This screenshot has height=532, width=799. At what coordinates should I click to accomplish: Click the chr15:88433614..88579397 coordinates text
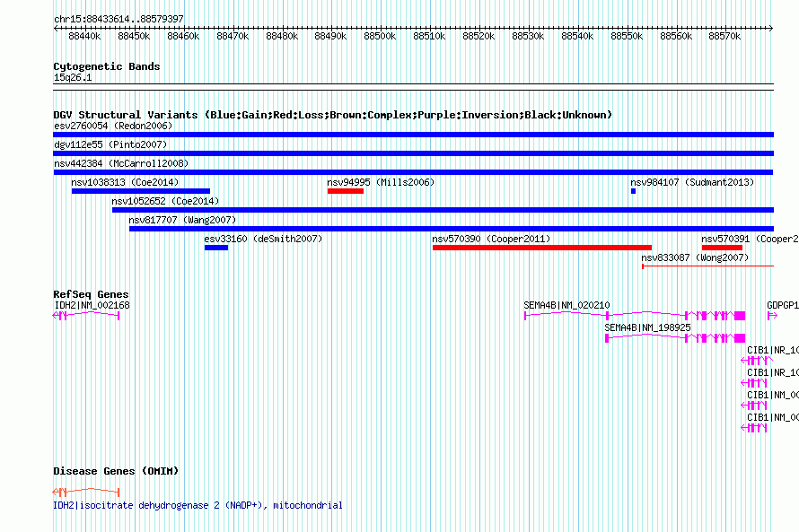tap(119, 19)
